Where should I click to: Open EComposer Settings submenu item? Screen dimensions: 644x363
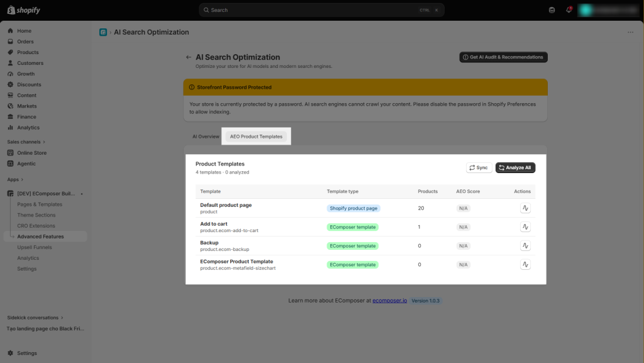point(26,269)
